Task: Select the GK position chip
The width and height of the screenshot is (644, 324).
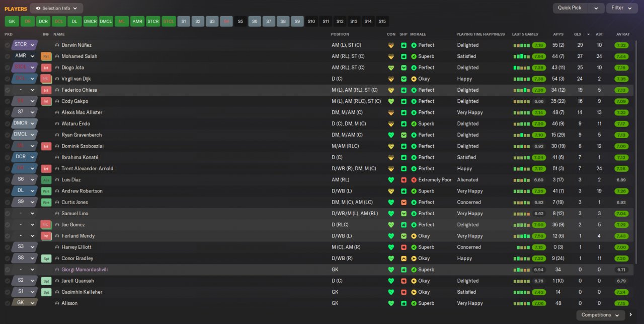Action: click(x=12, y=21)
